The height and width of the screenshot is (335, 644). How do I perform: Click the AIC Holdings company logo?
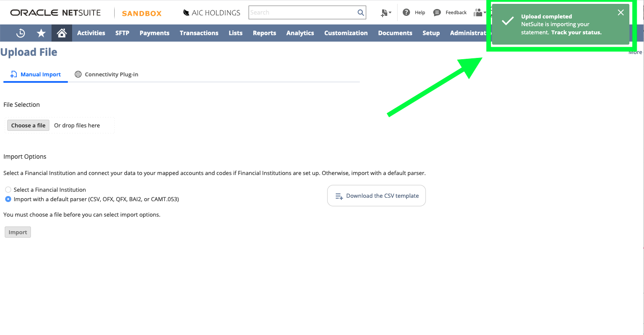point(212,13)
